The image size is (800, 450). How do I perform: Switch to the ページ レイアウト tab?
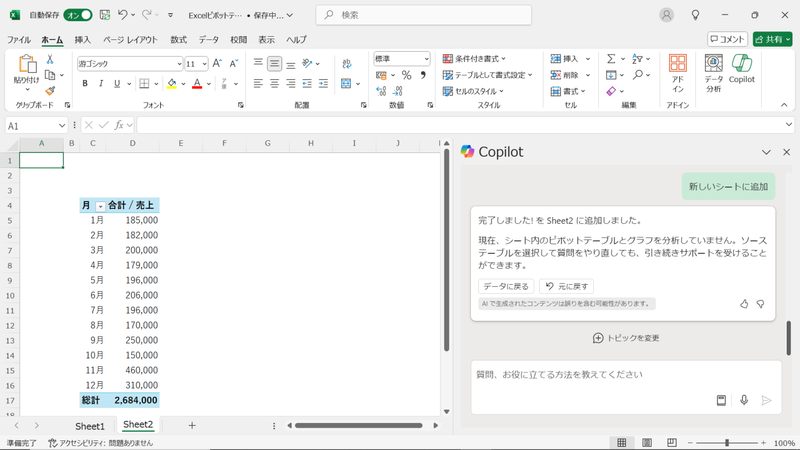pos(131,40)
